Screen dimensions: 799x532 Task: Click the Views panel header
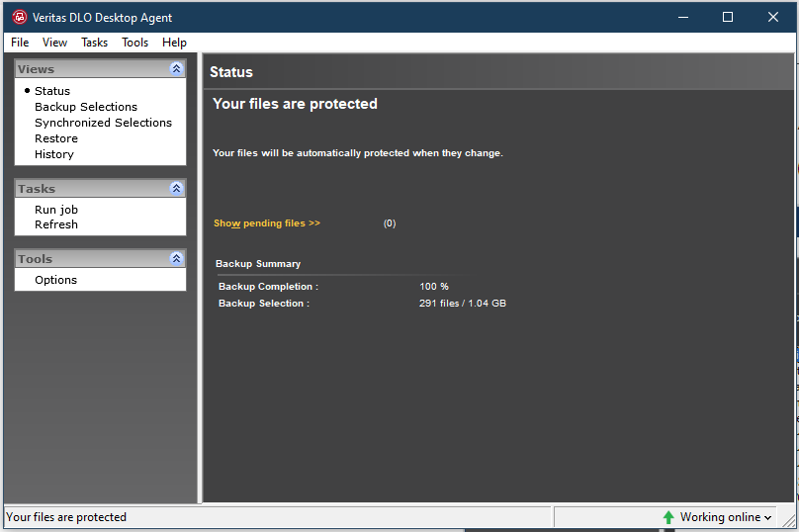pos(100,69)
